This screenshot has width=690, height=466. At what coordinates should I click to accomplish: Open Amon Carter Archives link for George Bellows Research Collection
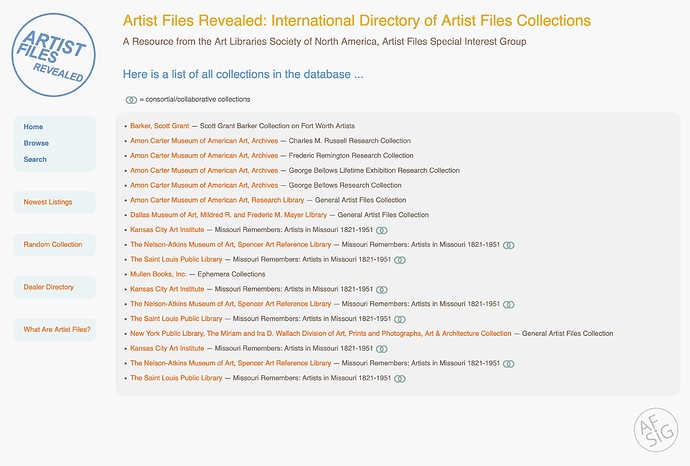click(204, 185)
